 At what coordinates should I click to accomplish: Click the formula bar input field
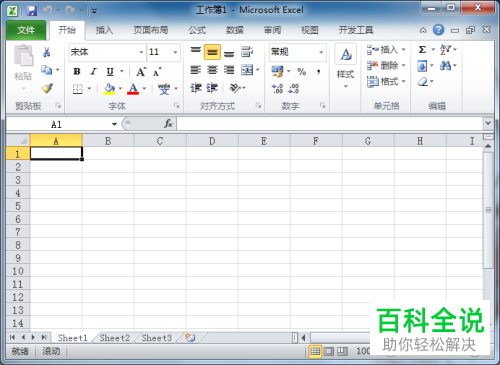click(330, 124)
